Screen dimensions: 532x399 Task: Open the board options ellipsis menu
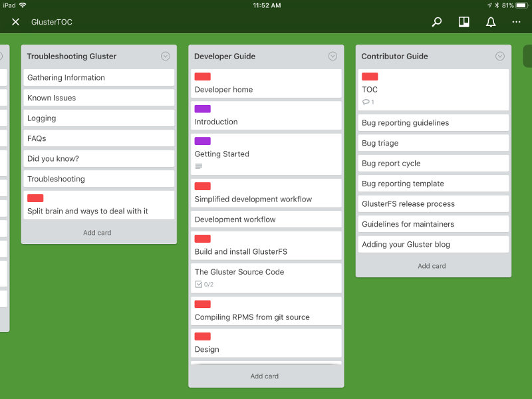point(516,22)
